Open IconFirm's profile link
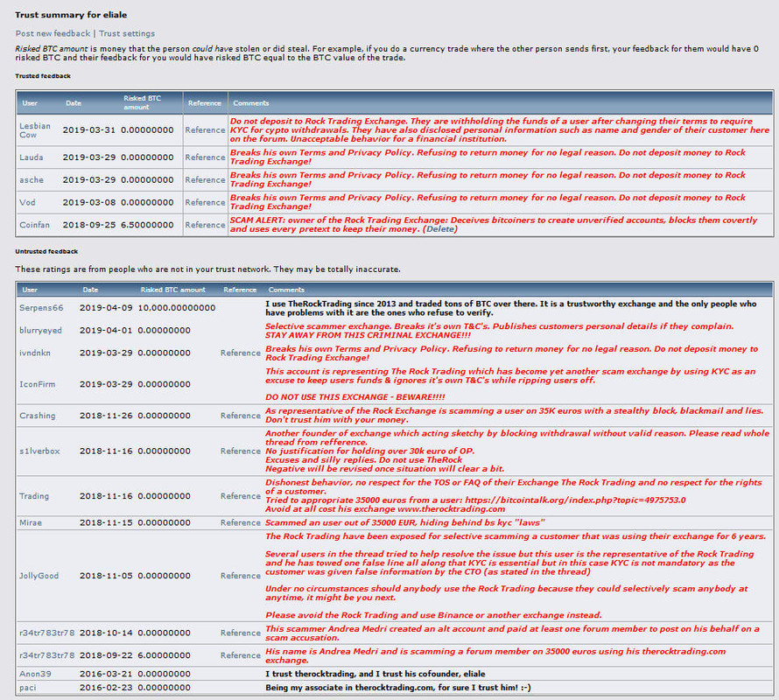This screenshot has width=779, height=700. [x=38, y=384]
